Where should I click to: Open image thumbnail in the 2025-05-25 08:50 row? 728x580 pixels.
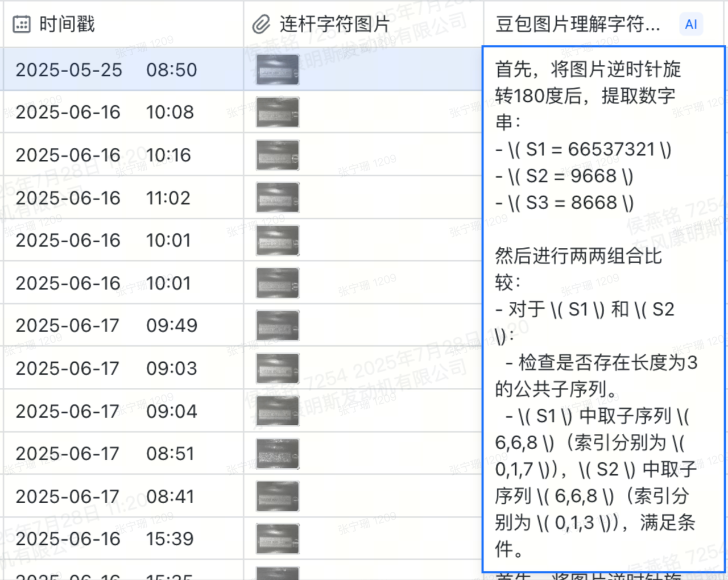[x=278, y=70]
